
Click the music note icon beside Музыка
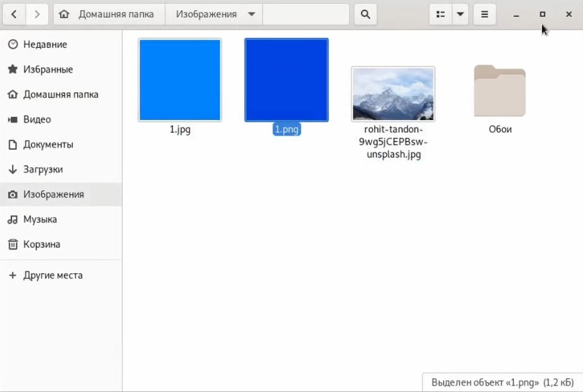pos(13,219)
